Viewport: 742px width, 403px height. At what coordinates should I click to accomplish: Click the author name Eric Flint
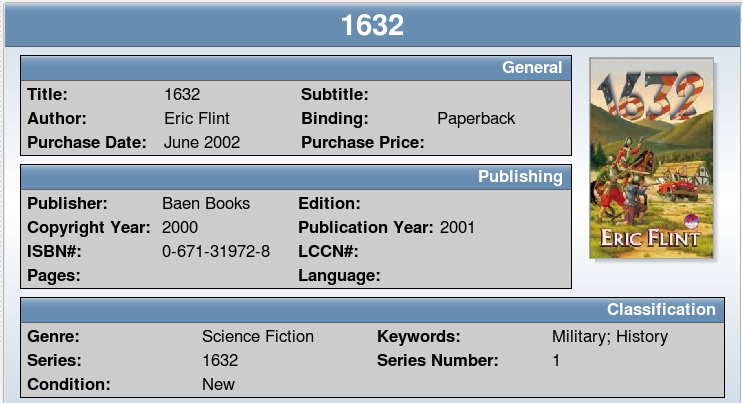(196, 118)
